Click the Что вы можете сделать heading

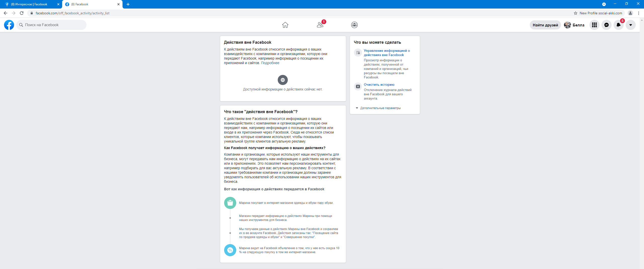point(377,42)
